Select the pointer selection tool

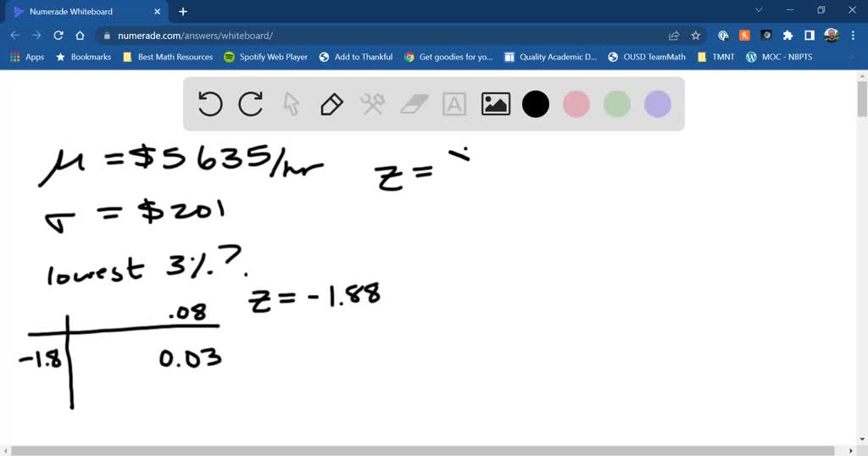tap(292, 104)
